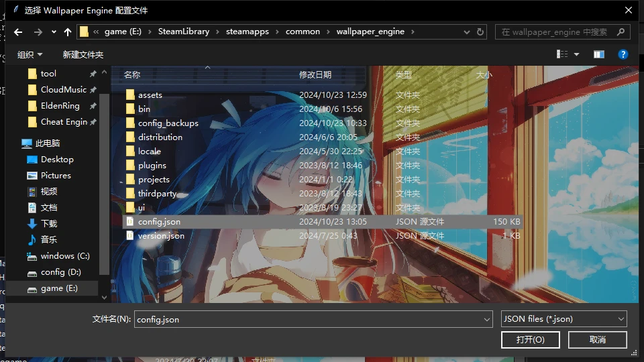Select the config.json file
Image resolution: width=644 pixels, height=362 pixels.
[323, 222]
